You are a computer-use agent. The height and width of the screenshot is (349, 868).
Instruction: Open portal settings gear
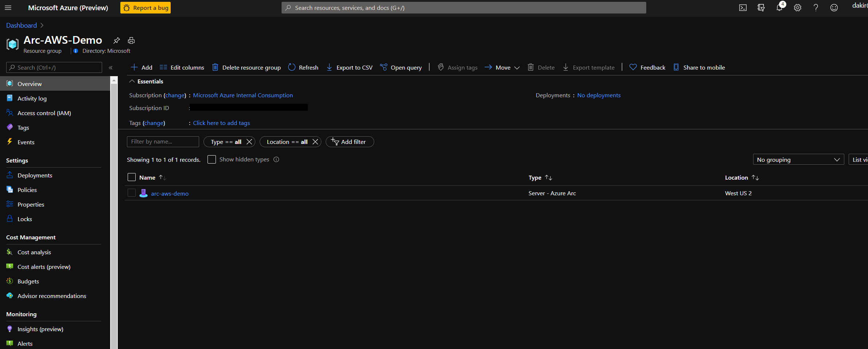tap(798, 8)
